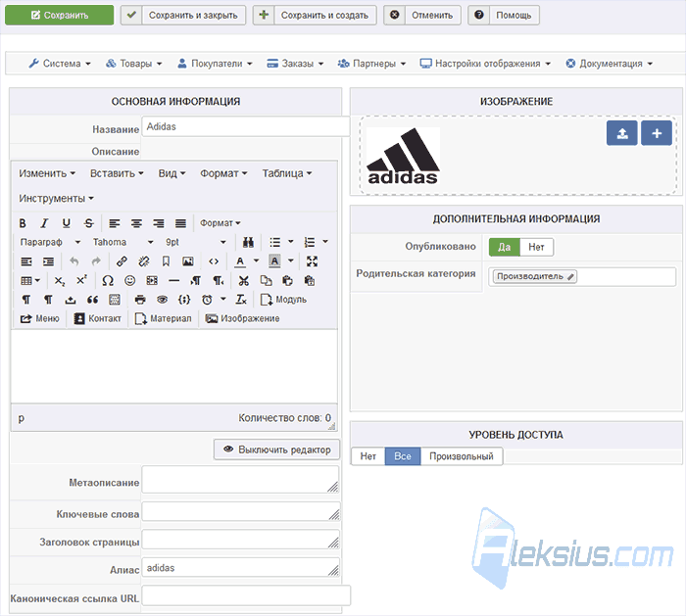
Task: Justify the text alignment
Action: pos(180,223)
